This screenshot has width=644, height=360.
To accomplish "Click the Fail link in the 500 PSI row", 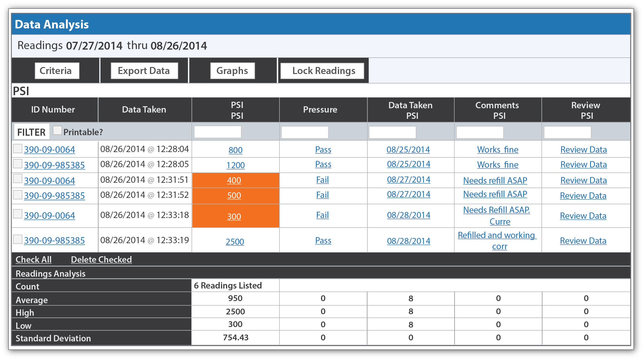I will click(322, 195).
